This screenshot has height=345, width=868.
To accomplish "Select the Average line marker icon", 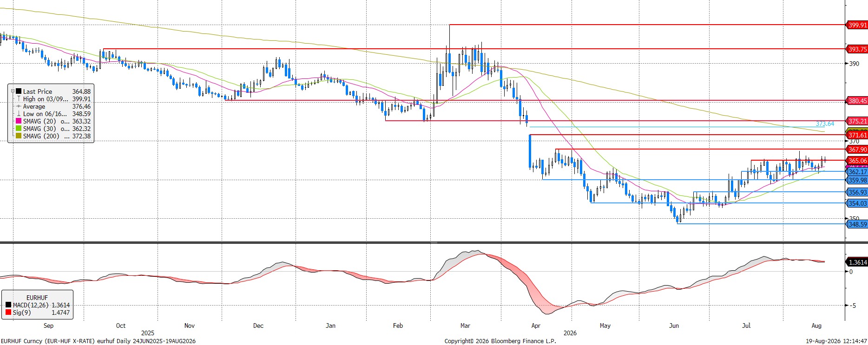I will pos(19,106).
